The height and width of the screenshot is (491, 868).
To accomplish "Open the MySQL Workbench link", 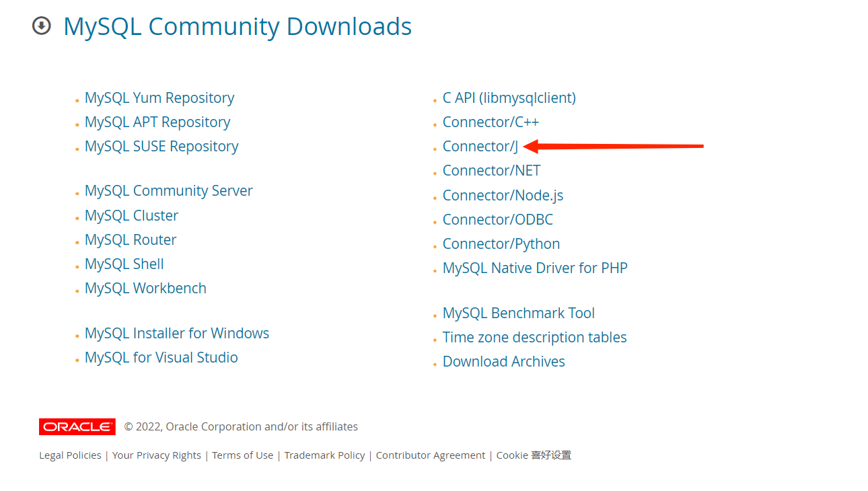I will (146, 288).
